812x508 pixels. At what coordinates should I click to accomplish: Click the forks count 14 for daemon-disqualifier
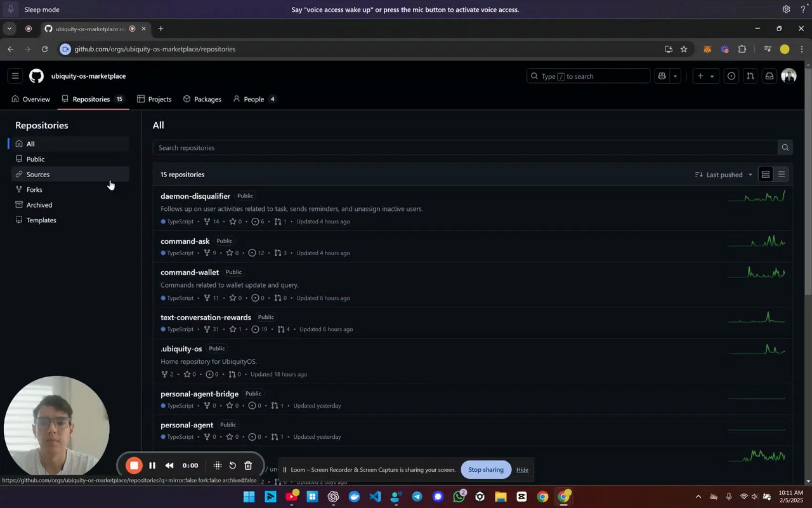tap(211, 222)
